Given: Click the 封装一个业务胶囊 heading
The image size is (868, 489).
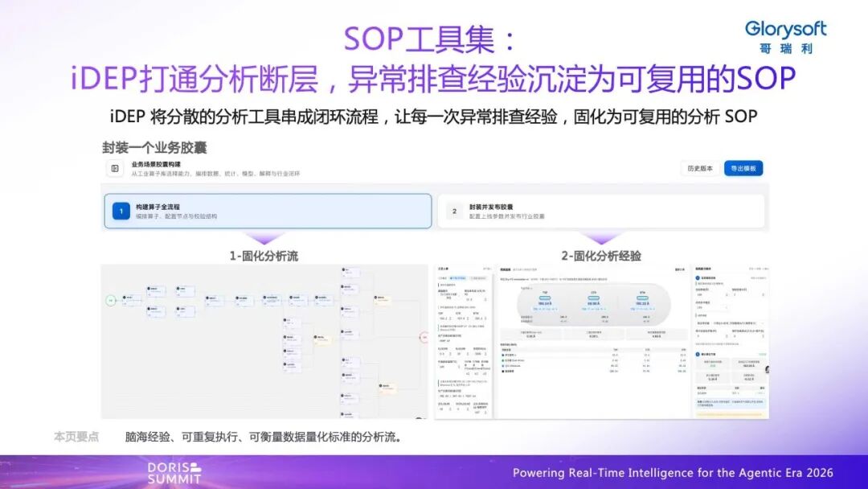Looking at the screenshot, I should click(x=154, y=148).
